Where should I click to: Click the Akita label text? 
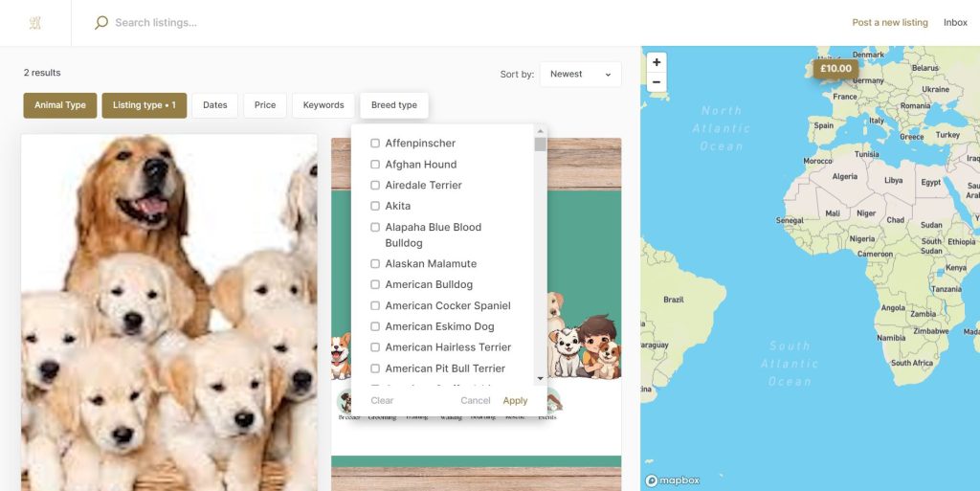point(397,206)
